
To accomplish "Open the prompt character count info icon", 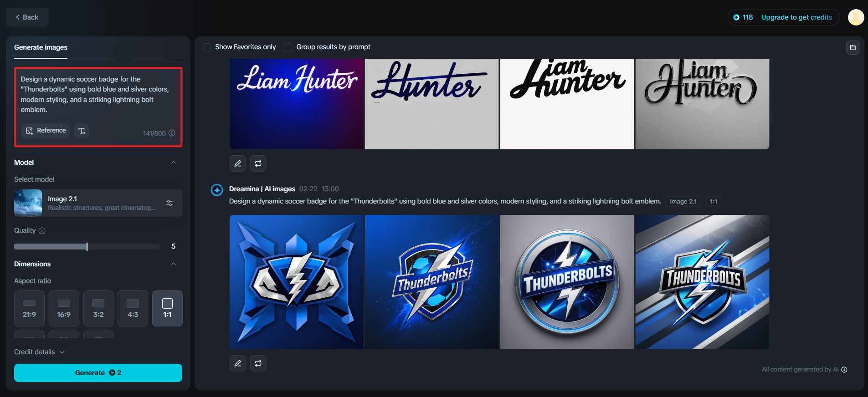I will tap(172, 133).
